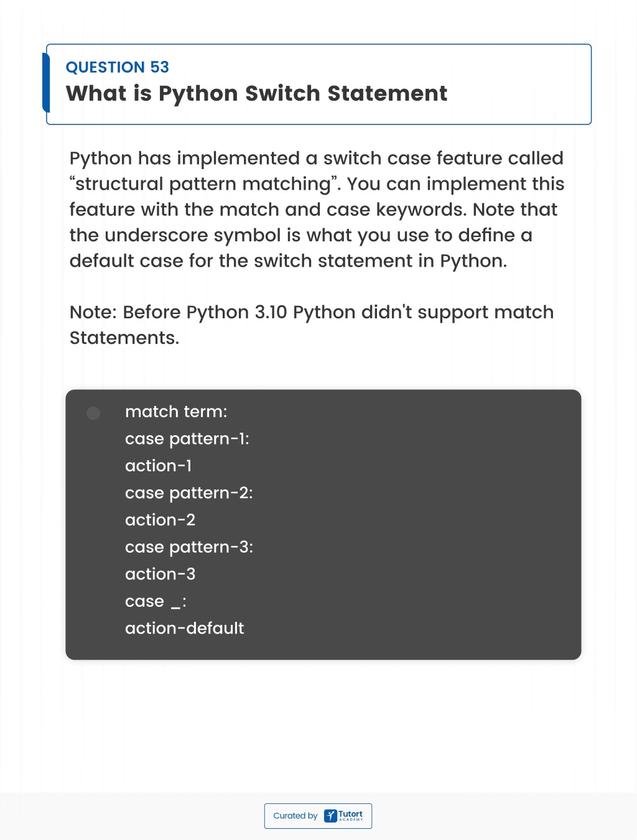Click the Tutort Academy logo icon

point(330,816)
